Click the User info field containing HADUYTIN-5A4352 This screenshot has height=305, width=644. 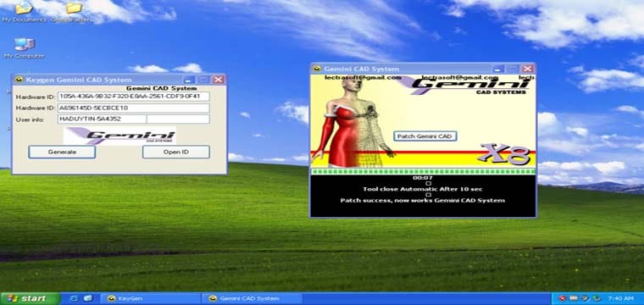coord(102,119)
